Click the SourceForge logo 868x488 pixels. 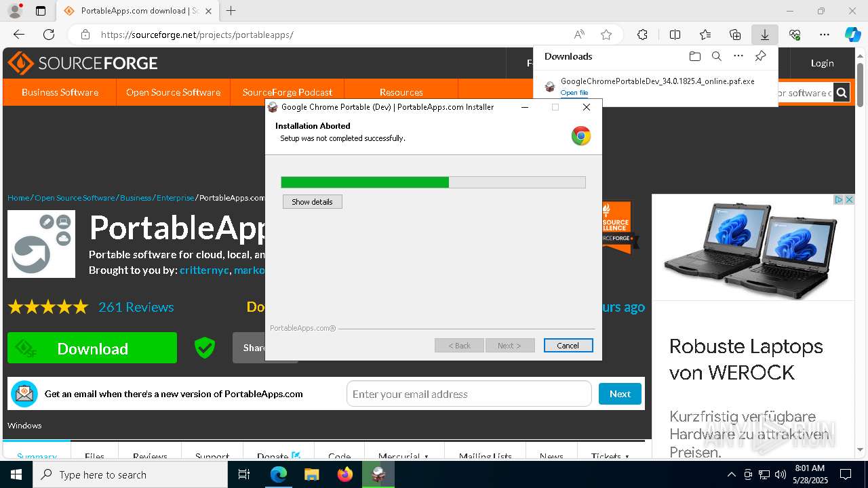click(x=83, y=63)
